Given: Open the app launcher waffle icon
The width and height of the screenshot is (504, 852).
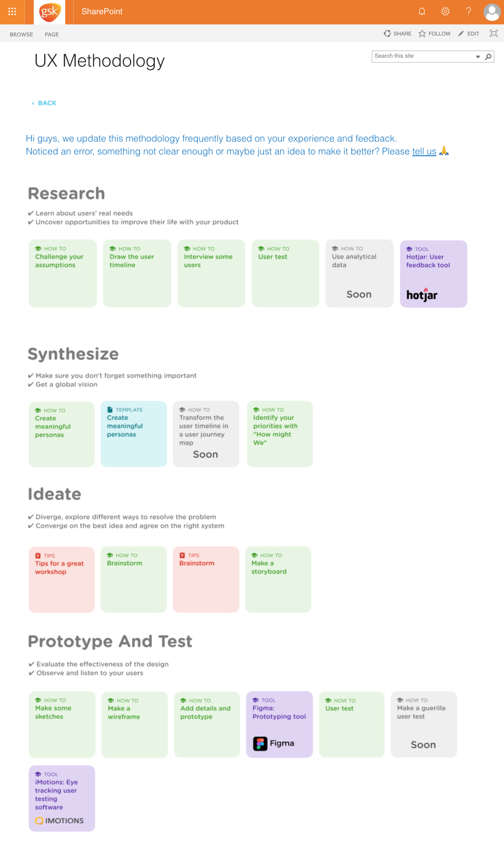Looking at the screenshot, I should (x=12, y=12).
